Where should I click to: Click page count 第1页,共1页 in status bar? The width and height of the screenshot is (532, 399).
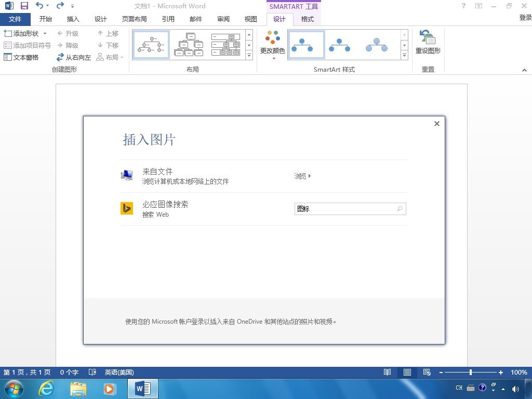pos(27,372)
